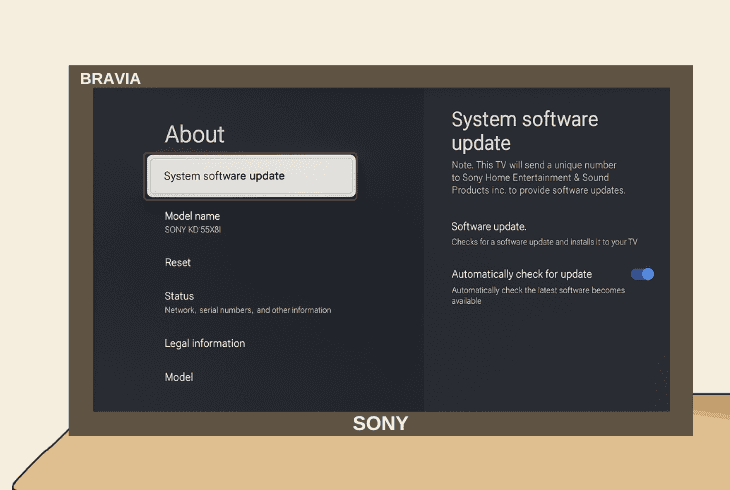Click the SONY logo on the TV bezel
This screenshot has height=490, width=730.
coord(380,423)
